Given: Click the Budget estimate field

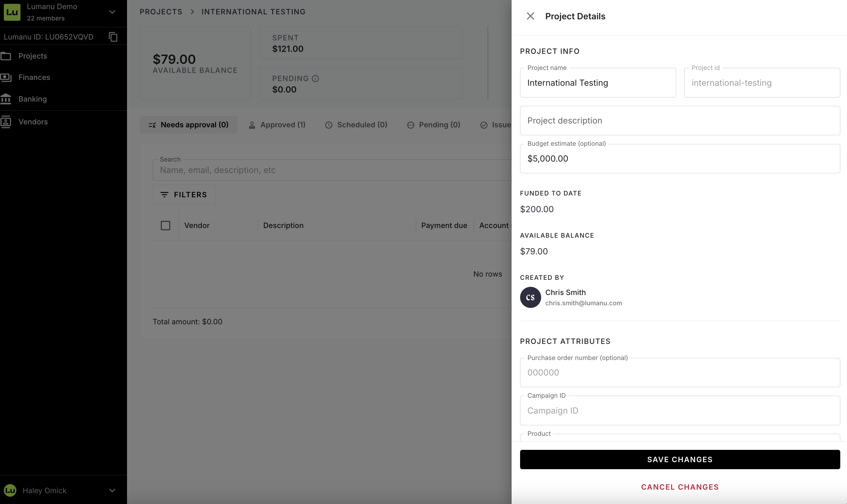Looking at the screenshot, I should [680, 159].
